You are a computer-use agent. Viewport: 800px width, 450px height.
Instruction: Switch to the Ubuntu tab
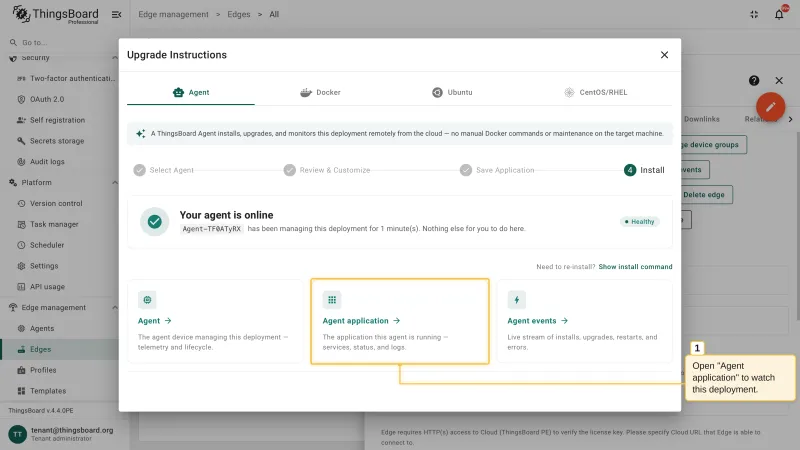(452, 92)
